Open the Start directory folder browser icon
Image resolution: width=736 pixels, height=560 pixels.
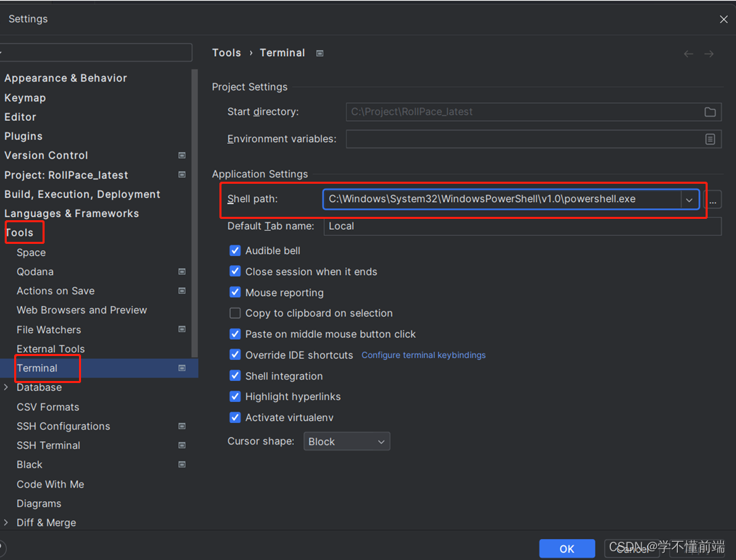pos(710,111)
